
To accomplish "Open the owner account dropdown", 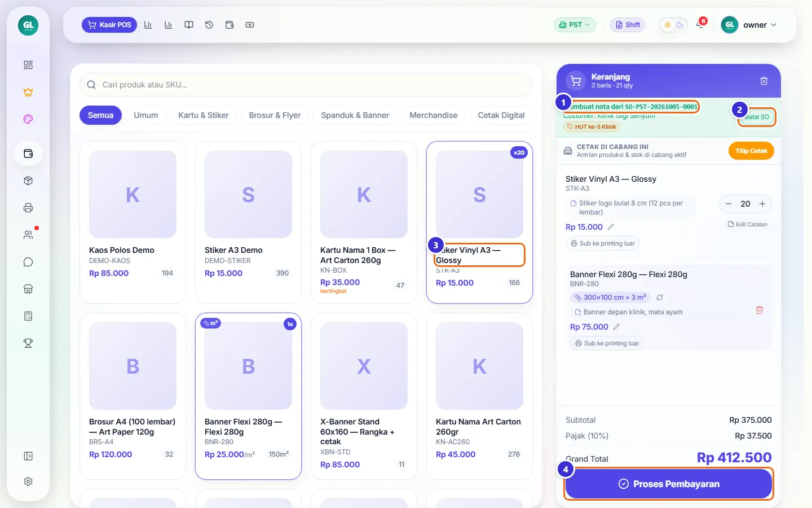I will point(749,25).
